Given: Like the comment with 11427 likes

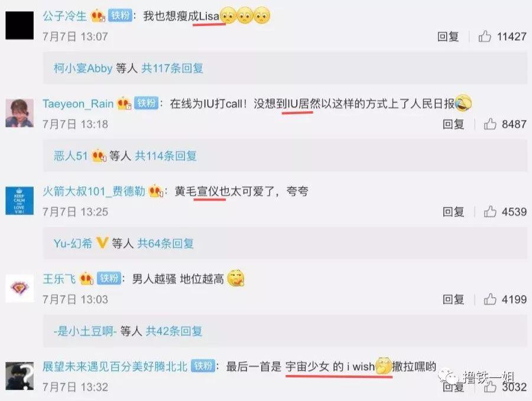Looking at the screenshot, I should (485, 36).
